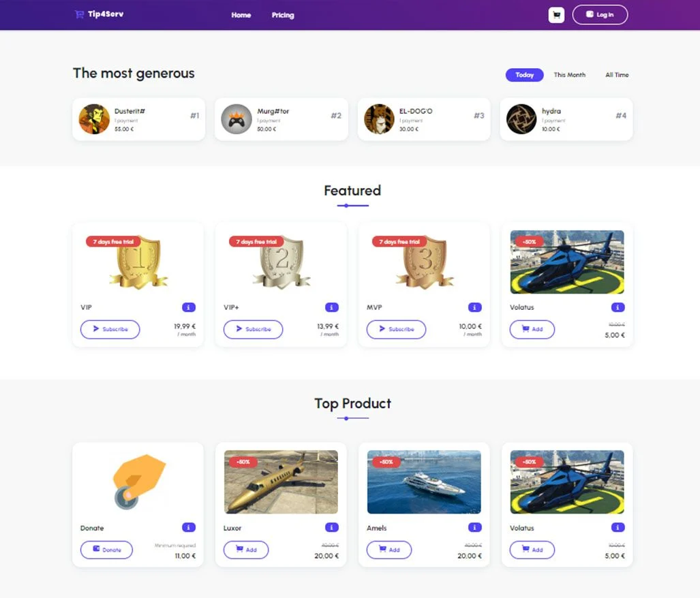Subscribe to the MVP plan

pos(397,329)
